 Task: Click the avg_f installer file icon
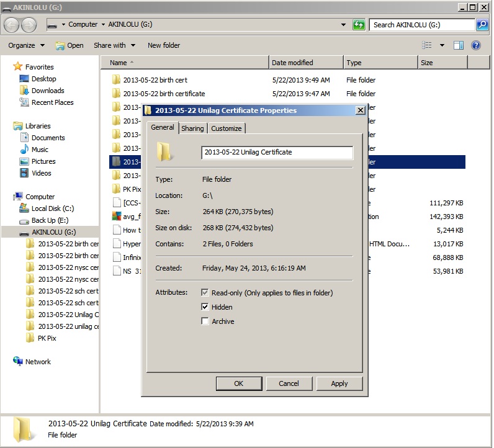pos(117,217)
